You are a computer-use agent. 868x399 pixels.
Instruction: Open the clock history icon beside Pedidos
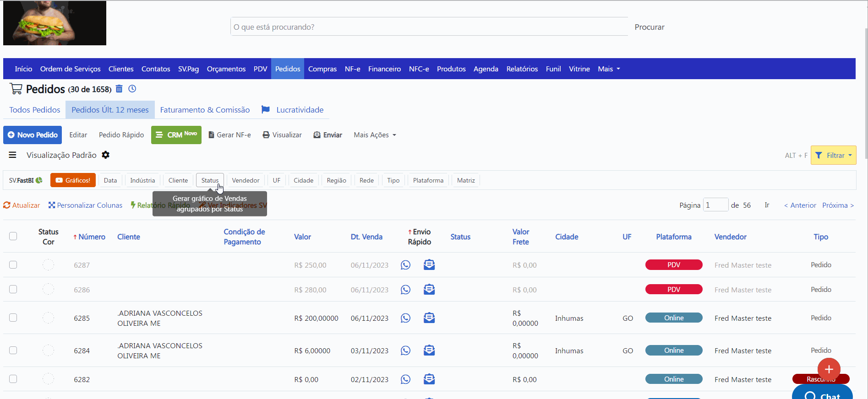[x=132, y=89]
